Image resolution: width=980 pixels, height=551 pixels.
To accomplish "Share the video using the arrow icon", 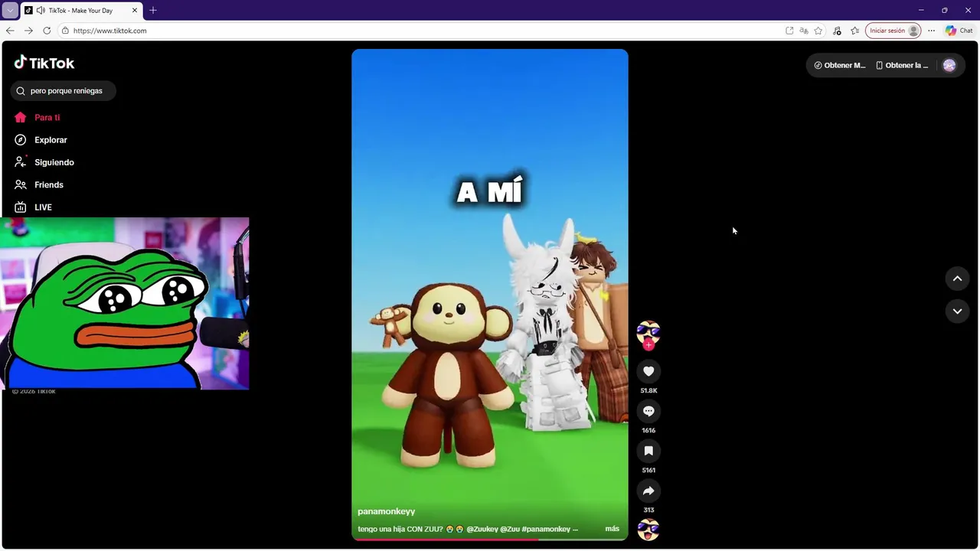I will click(648, 491).
